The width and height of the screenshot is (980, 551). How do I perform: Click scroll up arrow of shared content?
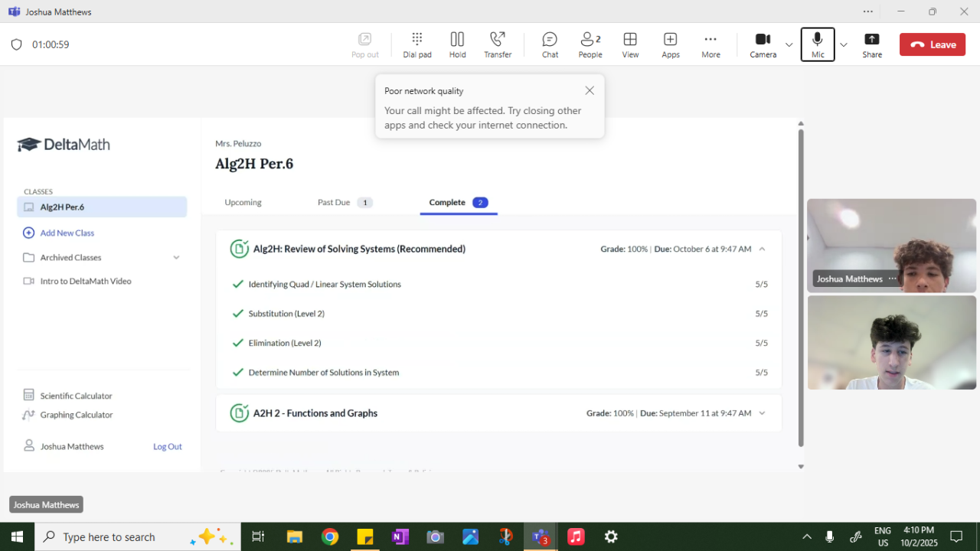801,123
